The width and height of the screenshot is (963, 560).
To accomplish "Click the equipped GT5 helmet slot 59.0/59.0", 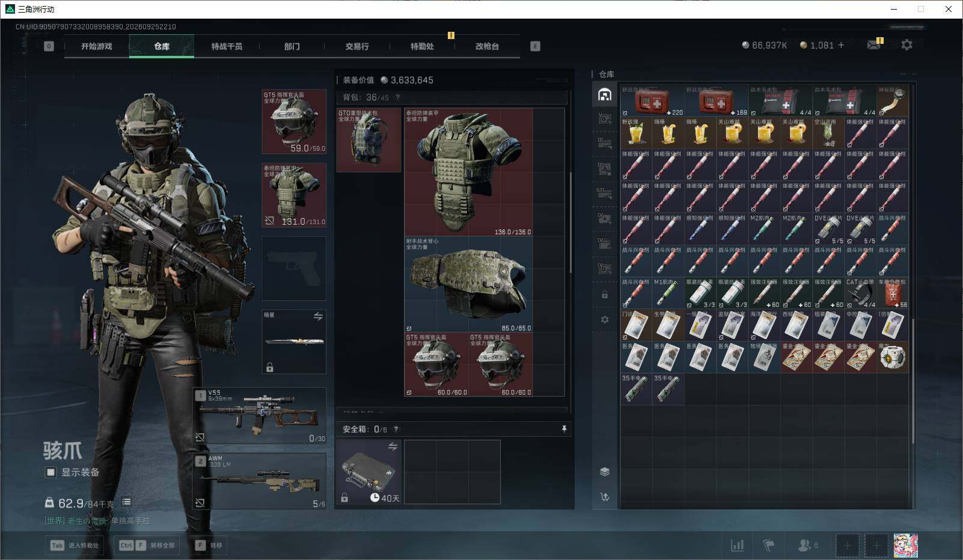I will (294, 121).
